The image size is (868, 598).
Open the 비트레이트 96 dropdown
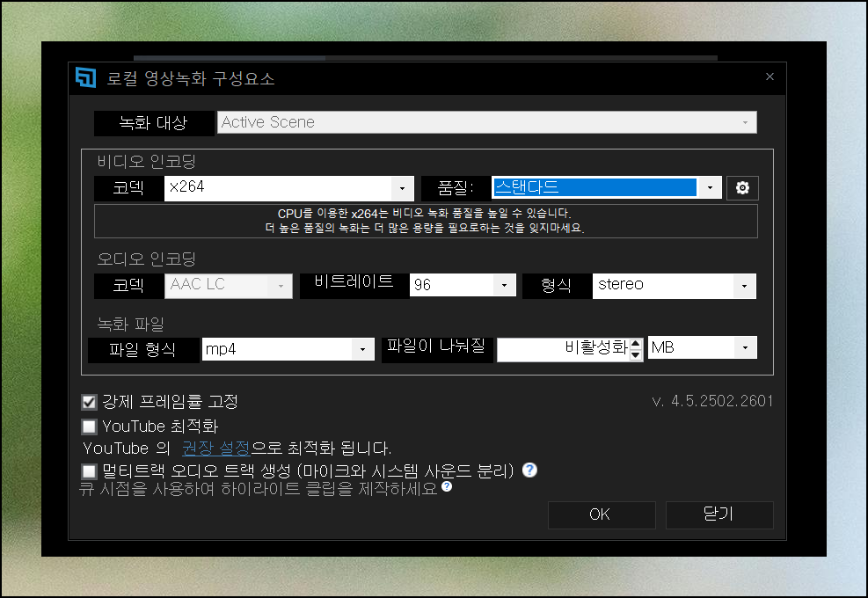463,285
